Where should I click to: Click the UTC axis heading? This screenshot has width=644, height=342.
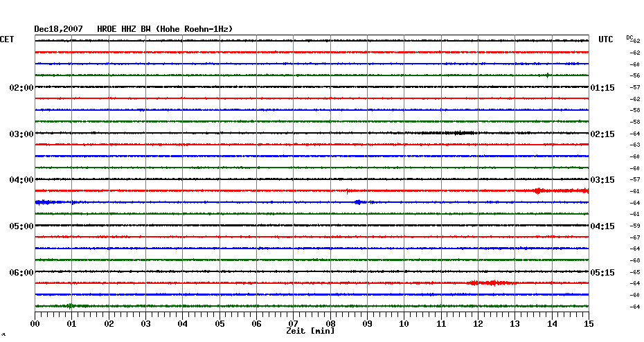(x=605, y=39)
